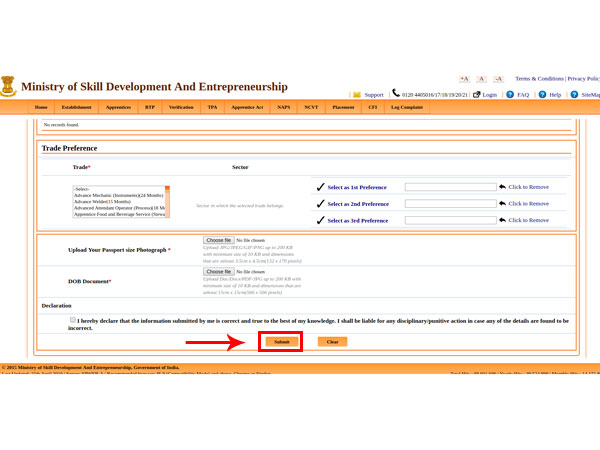Choose file for DOB Document

point(218,271)
